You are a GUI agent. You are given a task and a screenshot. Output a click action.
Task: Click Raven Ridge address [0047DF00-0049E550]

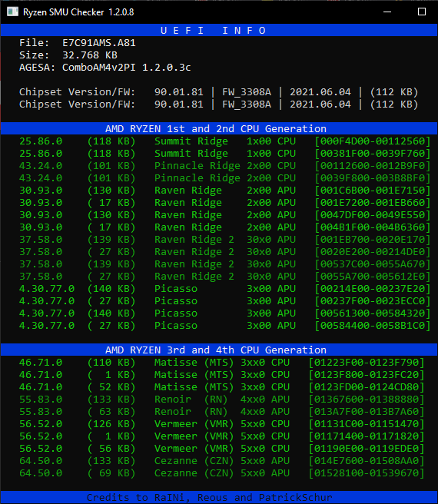373,214
